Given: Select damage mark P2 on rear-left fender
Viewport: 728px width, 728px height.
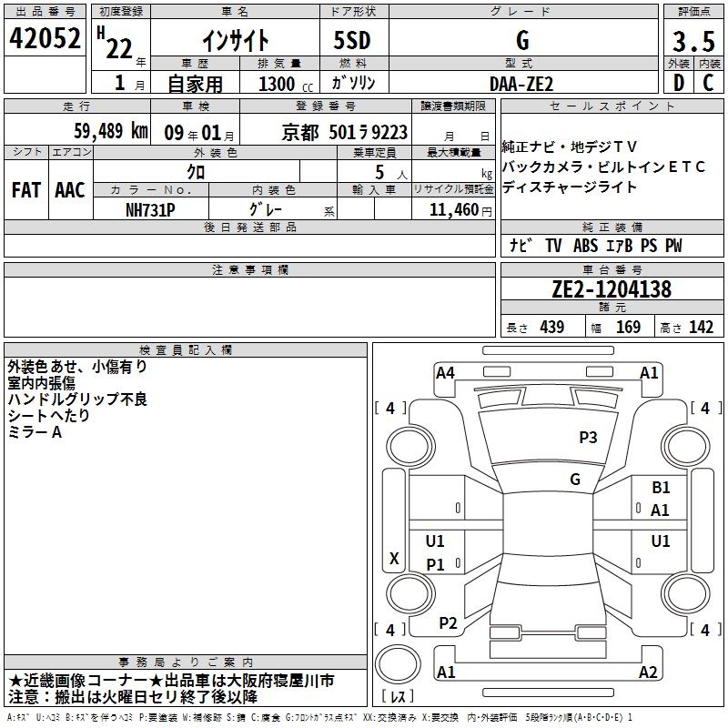Looking at the screenshot, I should [x=448, y=623].
